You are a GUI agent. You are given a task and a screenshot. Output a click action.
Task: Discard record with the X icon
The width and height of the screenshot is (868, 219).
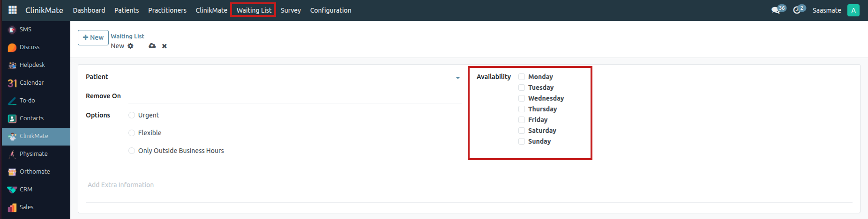pos(165,46)
